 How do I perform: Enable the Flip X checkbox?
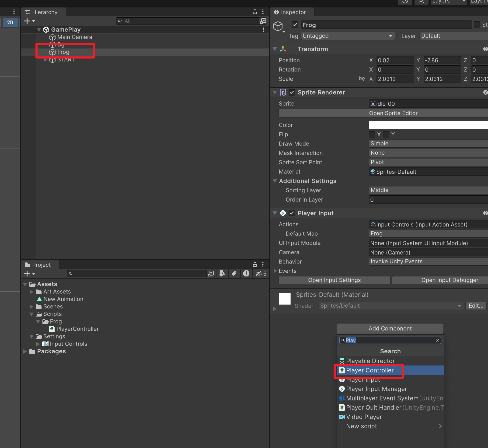point(372,134)
